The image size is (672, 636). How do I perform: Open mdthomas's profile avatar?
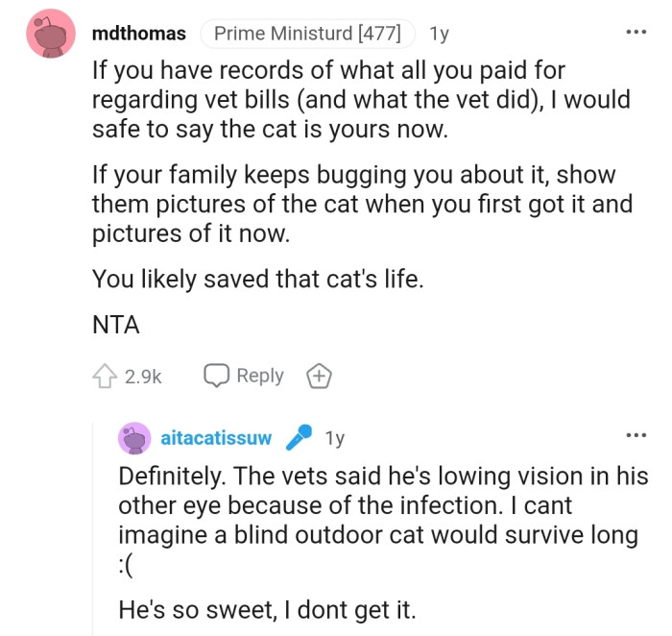pos(50,34)
